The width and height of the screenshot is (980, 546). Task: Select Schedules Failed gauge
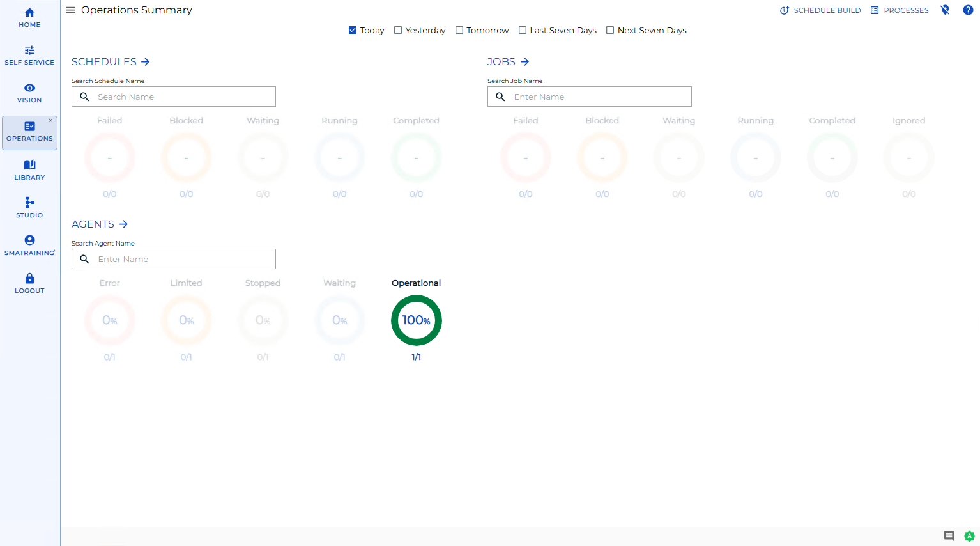(x=110, y=158)
